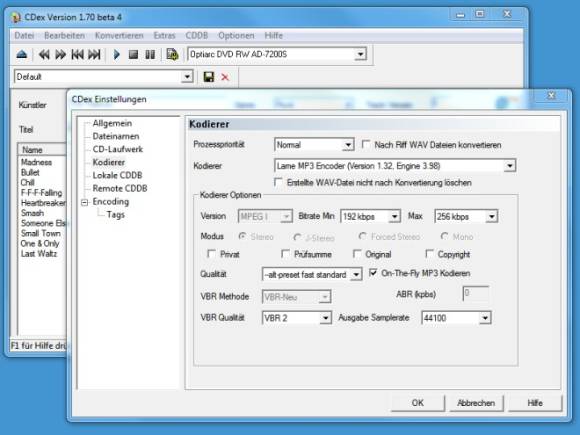Open the Max 256 kbps dropdown
The image size is (580, 435).
[492, 216]
